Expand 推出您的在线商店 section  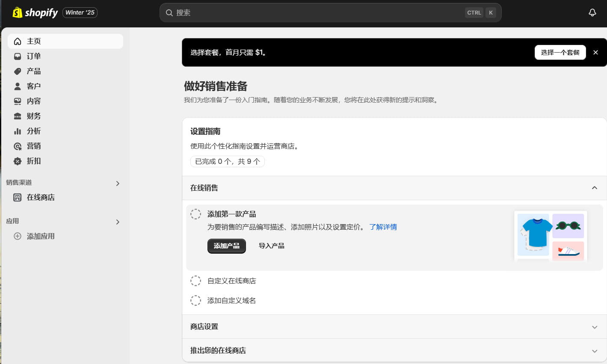[x=594, y=350]
